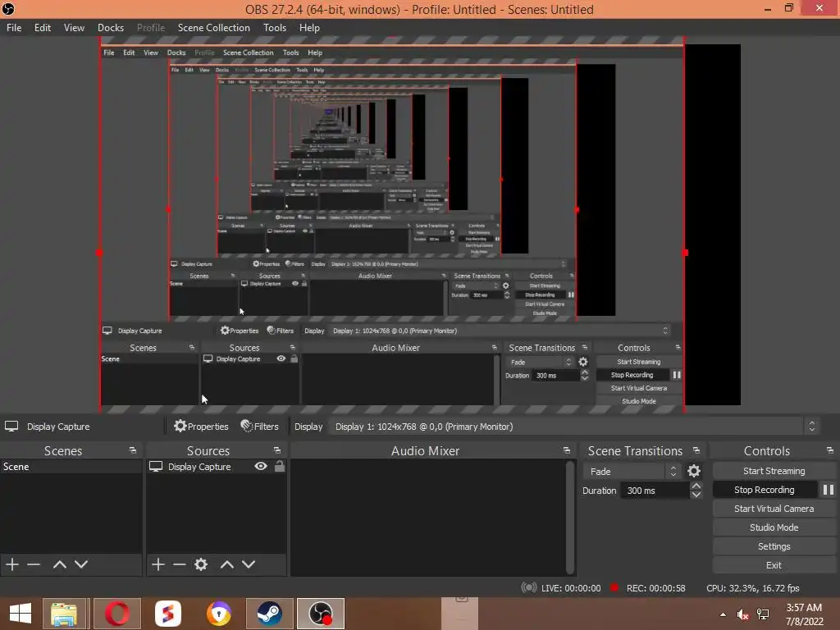840x630 pixels.
Task: Select the Scene entry in Scenes list
Action: point(71,467)
